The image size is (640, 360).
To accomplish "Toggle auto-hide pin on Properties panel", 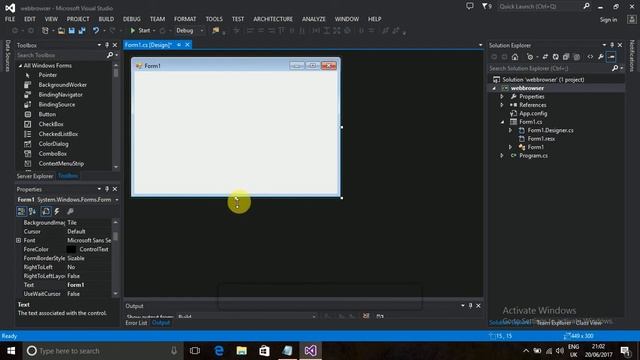I will point(107,189).
